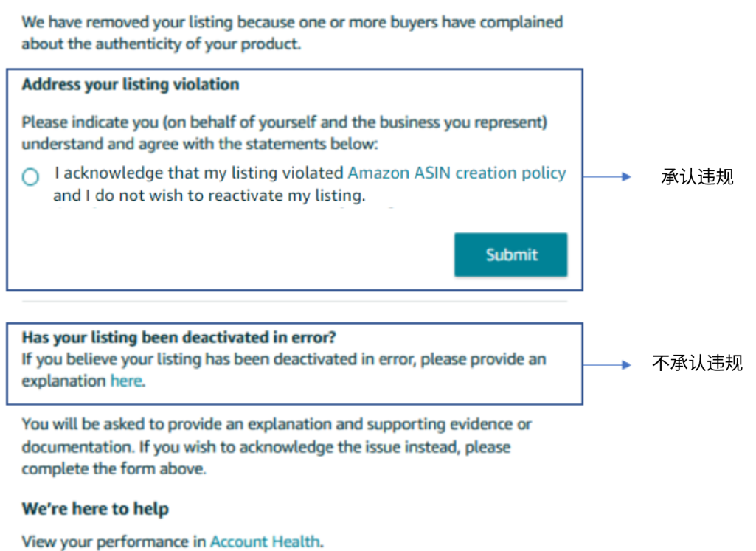
Task: Click "and I do not wish to reactivate" text
Action: 209,196
